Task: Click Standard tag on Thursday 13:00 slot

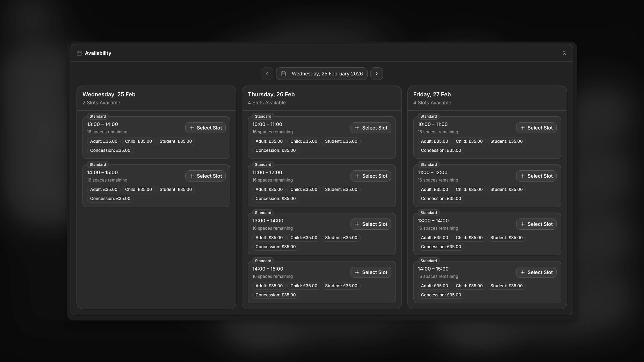Action: tap(263, 213)
